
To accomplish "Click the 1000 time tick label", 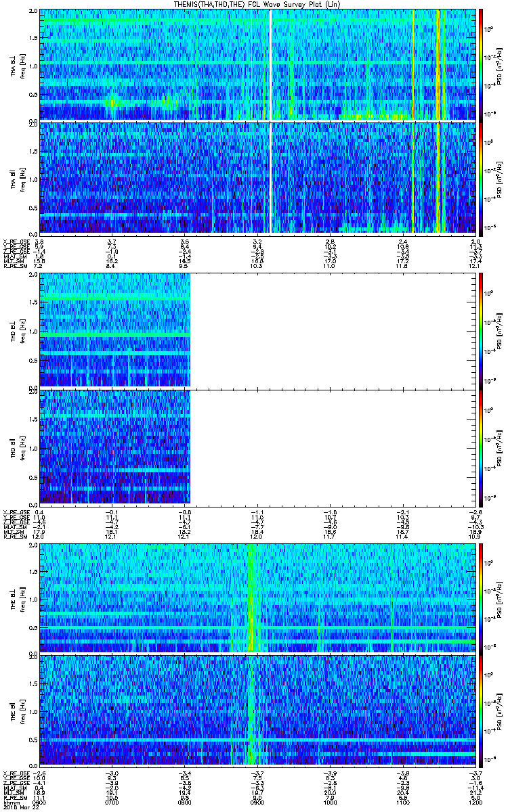I will click(x=330, y=803).
